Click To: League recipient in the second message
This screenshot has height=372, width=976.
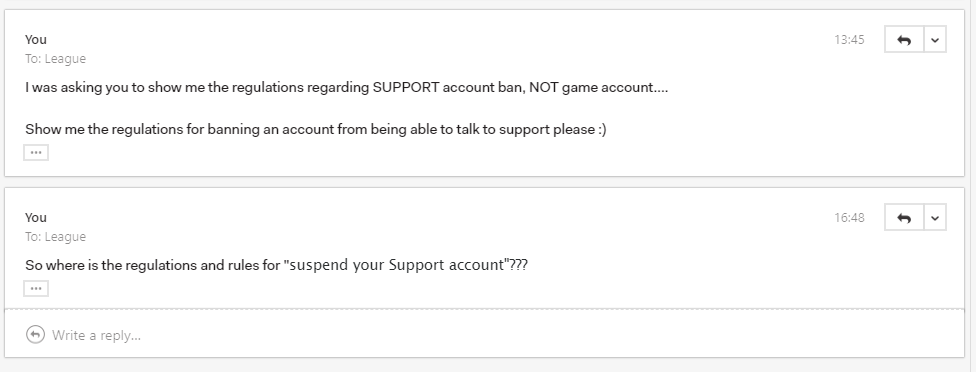[x=55, y=236]
